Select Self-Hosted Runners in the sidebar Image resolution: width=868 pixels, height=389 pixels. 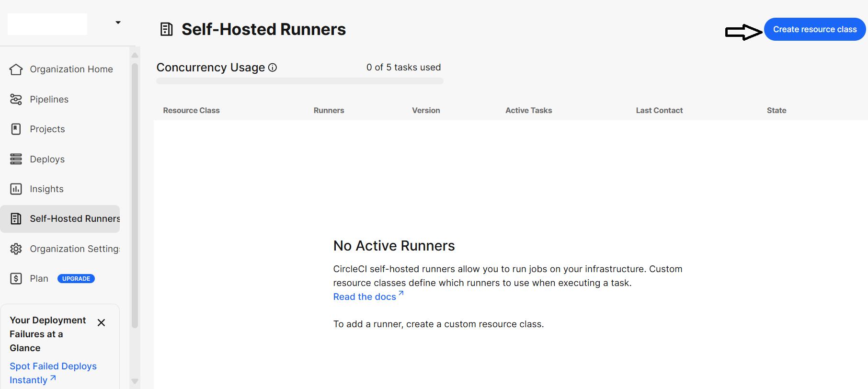74,219
